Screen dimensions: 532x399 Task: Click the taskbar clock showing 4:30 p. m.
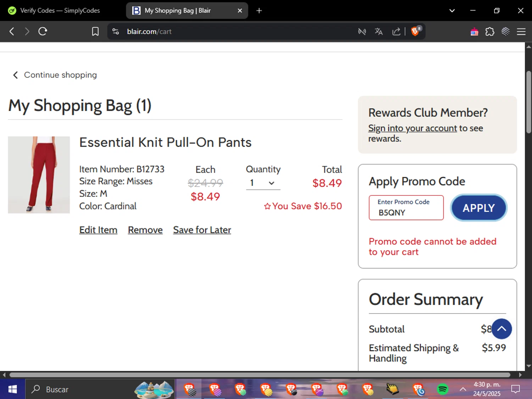[x=487, y=389]
